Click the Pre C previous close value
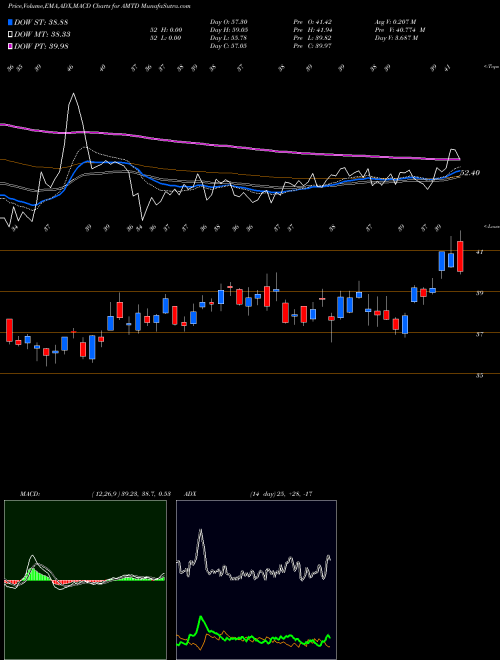 coord(322,46)
